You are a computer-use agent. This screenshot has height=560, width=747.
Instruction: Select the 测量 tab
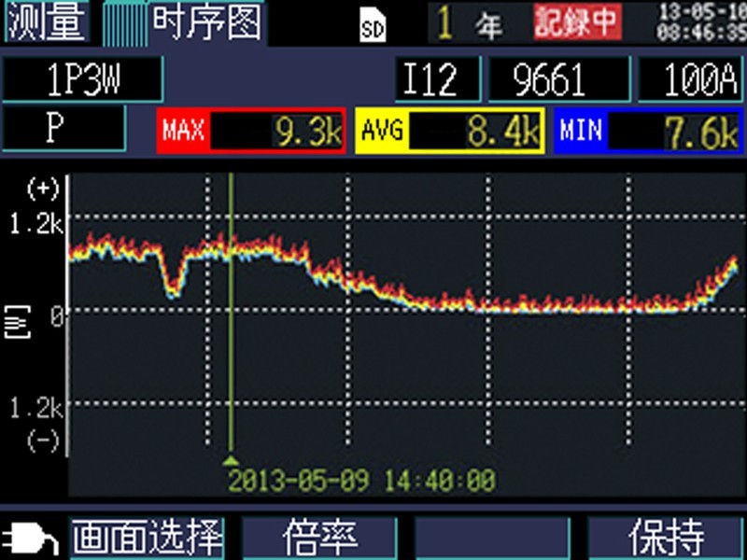coord(47,22)
